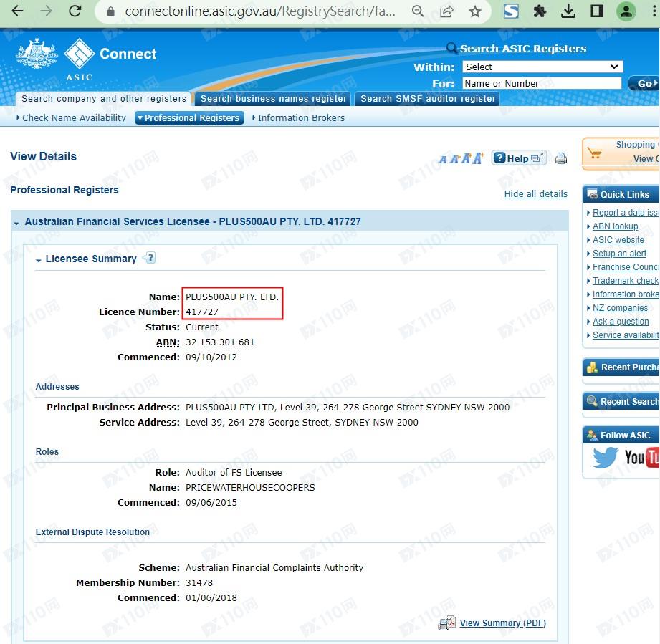Switch to Search SMSF auditor register tab

point(428,99)
